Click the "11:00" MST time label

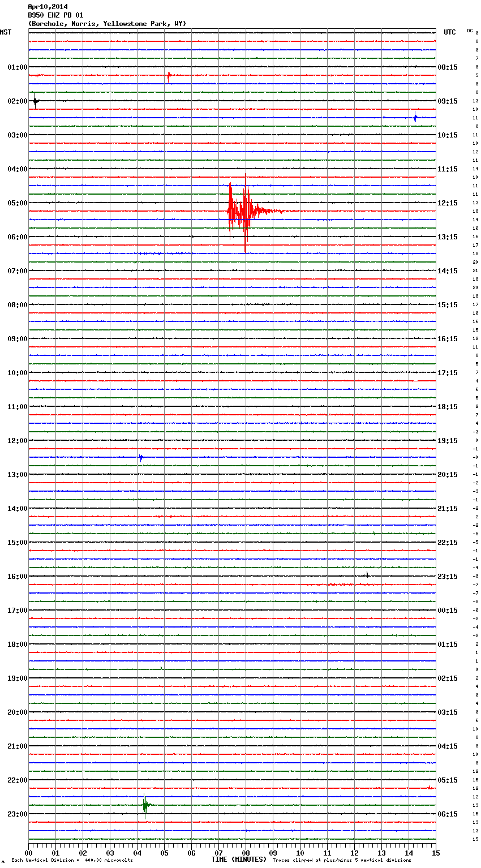tap(18, 407)
